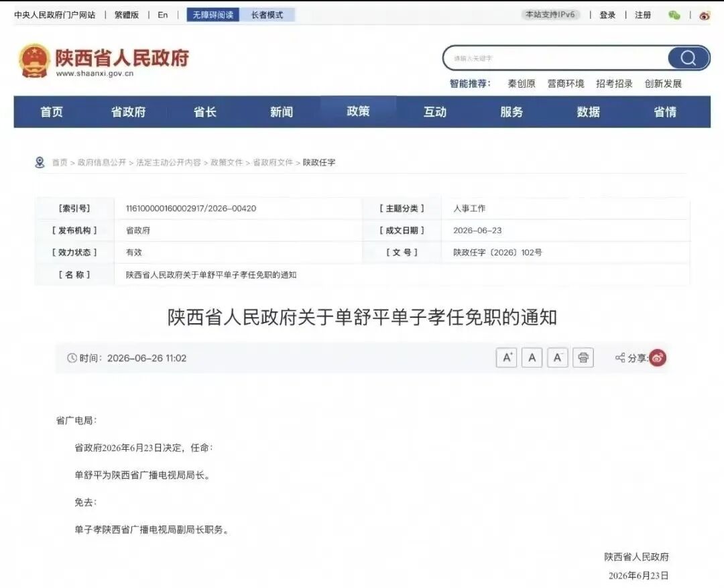Open the 新闻 navigation tab
724x588 pixels.
tap(282, 112)
